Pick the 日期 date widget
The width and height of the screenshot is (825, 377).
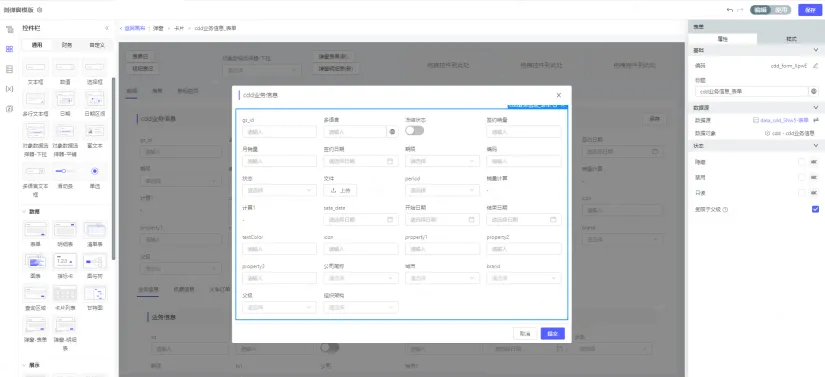pos(65,103)
